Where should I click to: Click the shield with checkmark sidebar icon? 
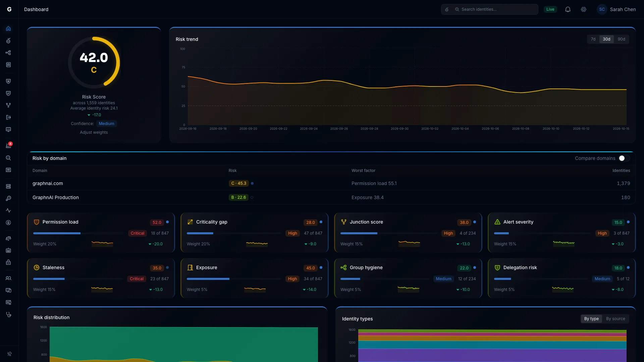point(8,93)
